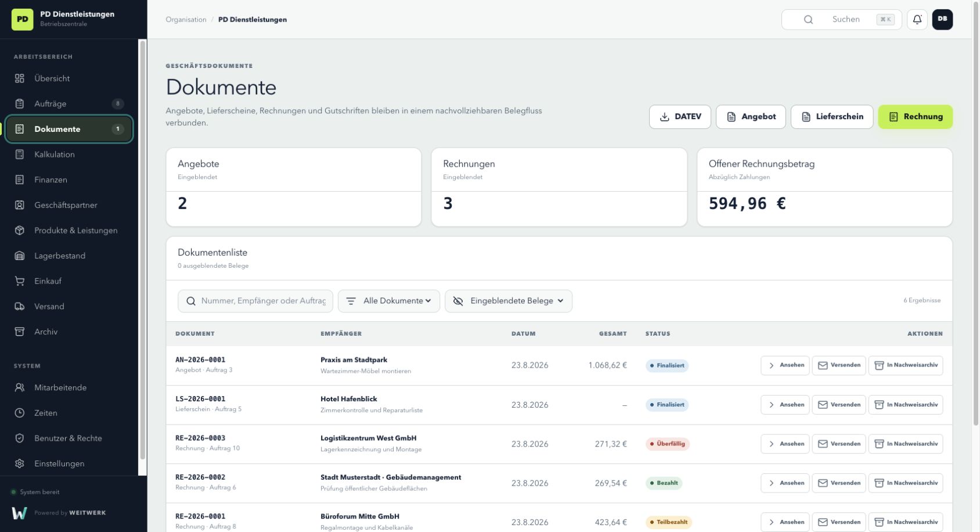This screenshot has width=980, height=532.
Task: Click Ansehen for RE-2026-0002
Action: (785, 483)
